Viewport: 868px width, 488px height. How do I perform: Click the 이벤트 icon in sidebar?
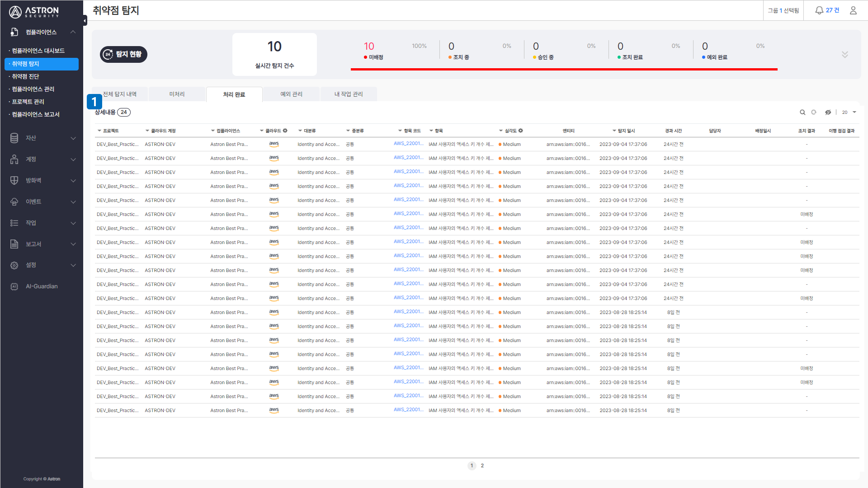tap(14, 202)
